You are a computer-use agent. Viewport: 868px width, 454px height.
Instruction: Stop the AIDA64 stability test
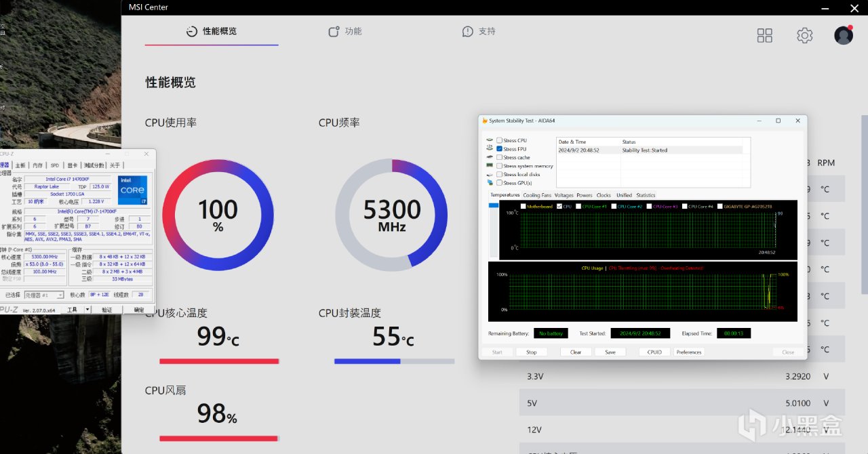[531, 352]
